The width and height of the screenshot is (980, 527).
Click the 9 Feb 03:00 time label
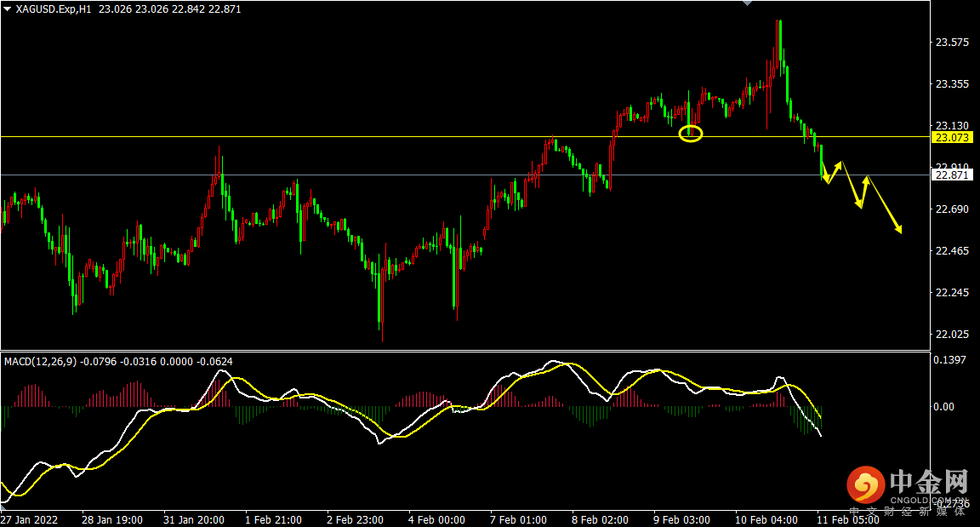[x=682, y=520]
